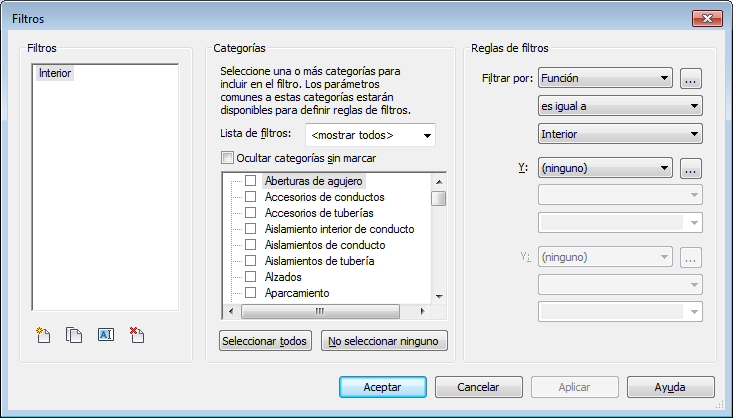Click 'No seleccionar ninguno' button
733x418 pixels.
pyautogui.click(x=385, y=342)
